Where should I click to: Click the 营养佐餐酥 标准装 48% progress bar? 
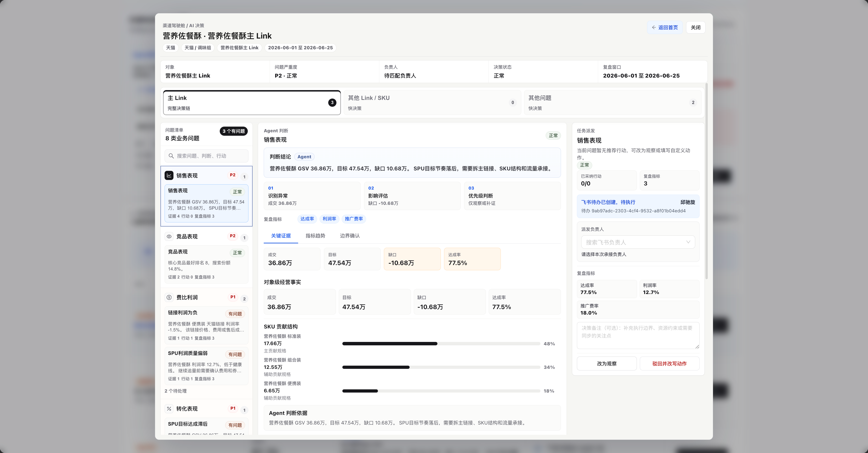coord(441,344)
